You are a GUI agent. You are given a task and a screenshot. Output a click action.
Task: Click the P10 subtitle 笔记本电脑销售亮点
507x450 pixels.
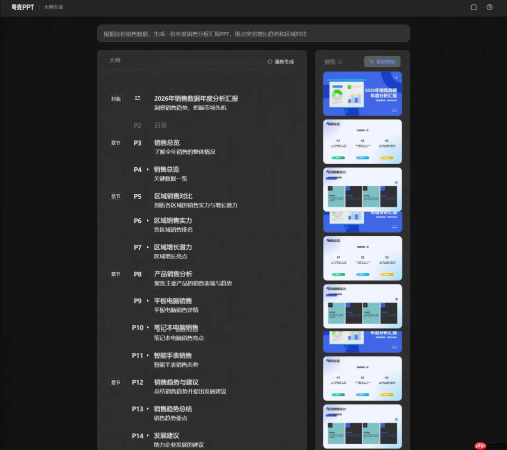pyautogui.click(x=179, y=338)
